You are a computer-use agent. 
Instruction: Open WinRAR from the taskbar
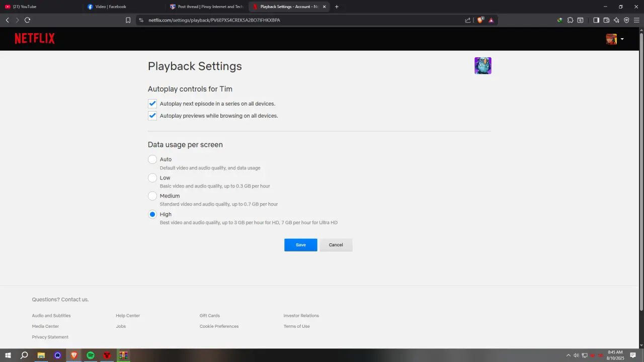[x=123, y=355]
